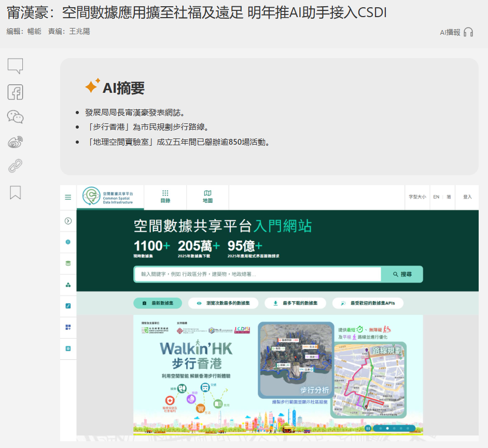Viewport: 488px width, 448px height.
Task: Pause the banner carousel
Action: click(x=368, y=428)
